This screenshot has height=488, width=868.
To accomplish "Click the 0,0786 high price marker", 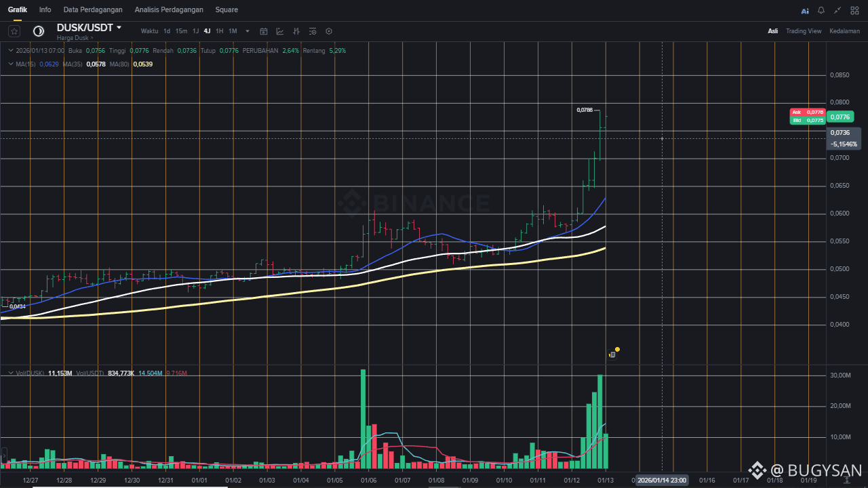I will tap(585, 110).
